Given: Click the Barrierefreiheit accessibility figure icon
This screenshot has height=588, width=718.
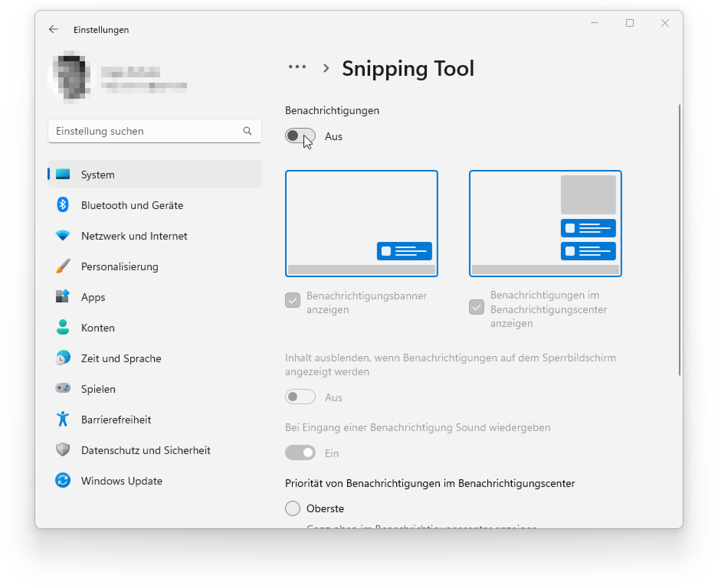Looking at the screenshot, I should point(63,419).
